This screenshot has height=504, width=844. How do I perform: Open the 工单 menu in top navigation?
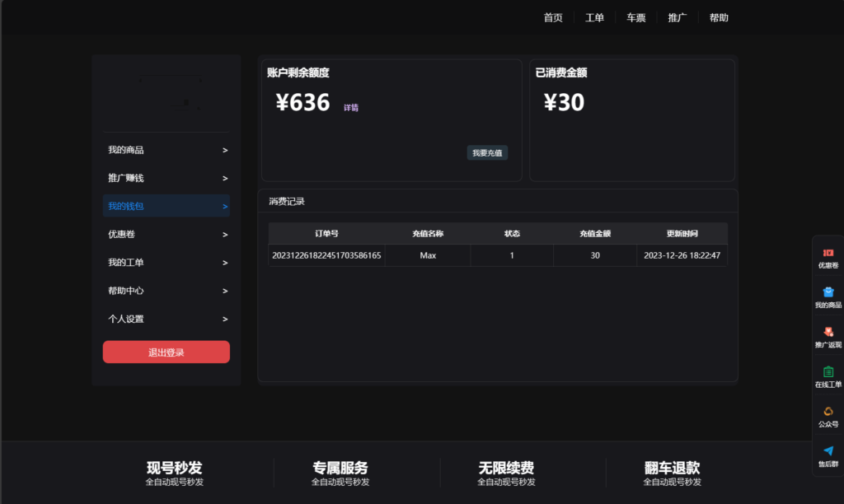click(594, 16)
